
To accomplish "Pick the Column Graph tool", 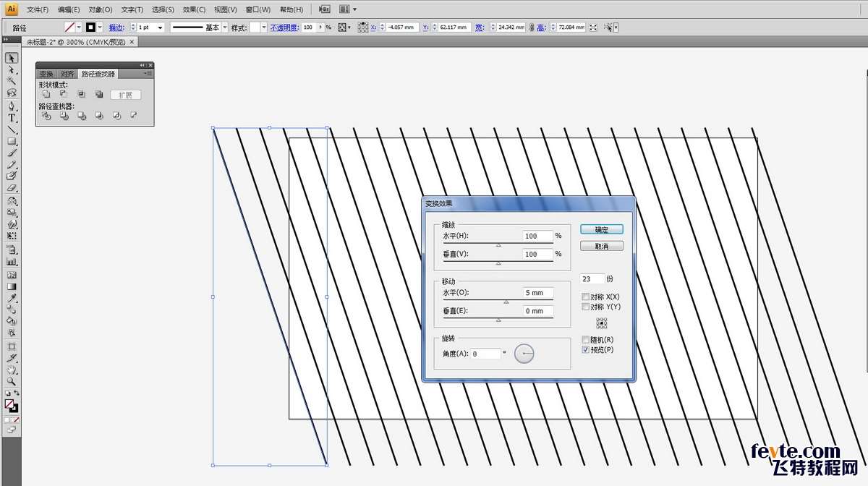I will coord(12,261).
